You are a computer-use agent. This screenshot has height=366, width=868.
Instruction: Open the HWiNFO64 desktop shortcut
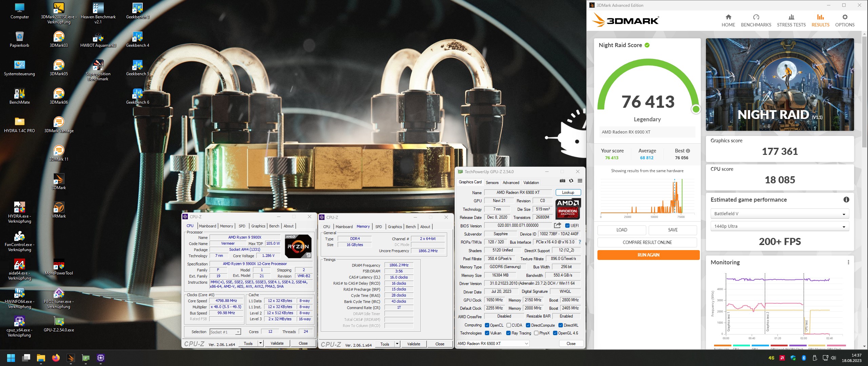coord(20,298)
